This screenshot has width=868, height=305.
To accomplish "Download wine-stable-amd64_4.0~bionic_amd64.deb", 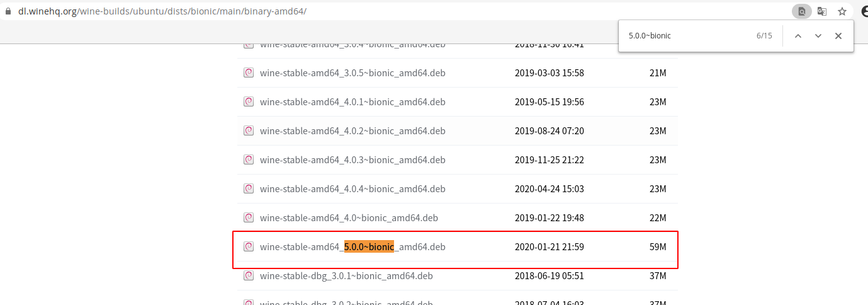I will (349, 218).
